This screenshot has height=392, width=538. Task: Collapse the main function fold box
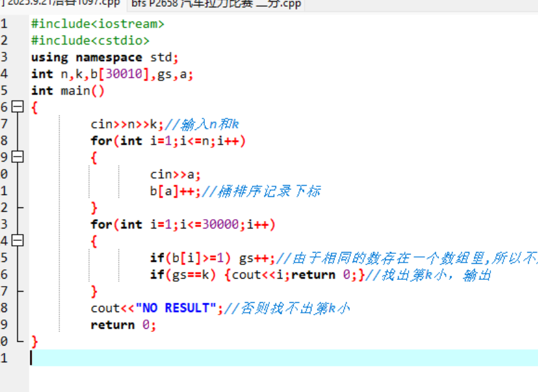pos(17,107)
